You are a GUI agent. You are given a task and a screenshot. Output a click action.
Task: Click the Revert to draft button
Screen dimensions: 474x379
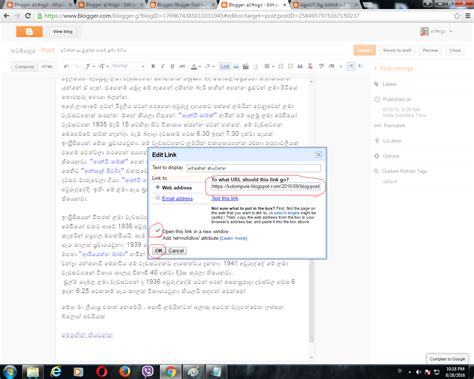pos(397,50)
